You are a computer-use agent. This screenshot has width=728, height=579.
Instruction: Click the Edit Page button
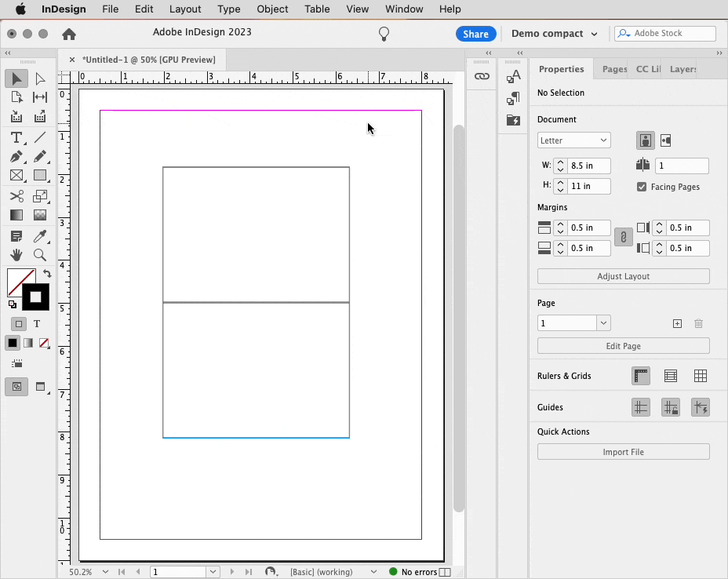click(624, 346)
